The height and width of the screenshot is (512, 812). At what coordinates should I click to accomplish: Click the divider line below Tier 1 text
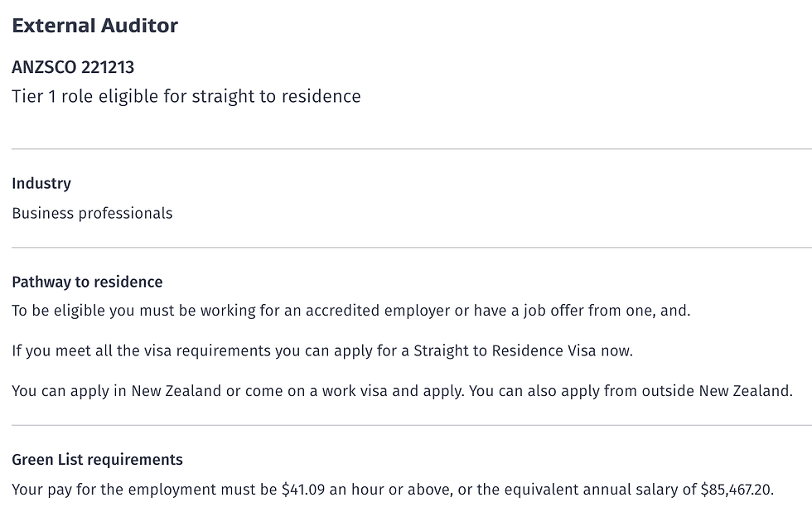412,149
